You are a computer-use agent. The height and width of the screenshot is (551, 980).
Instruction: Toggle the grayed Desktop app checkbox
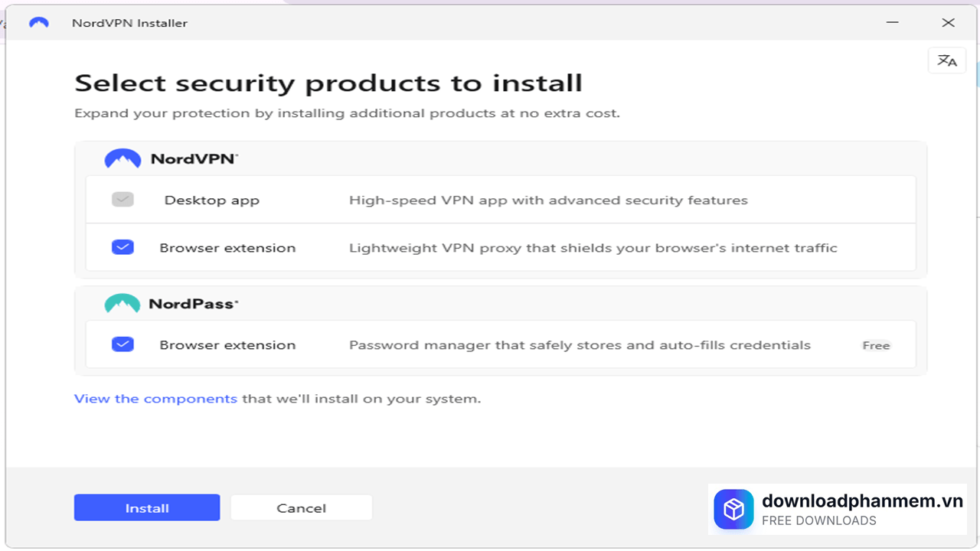click(x=122, y=200)
